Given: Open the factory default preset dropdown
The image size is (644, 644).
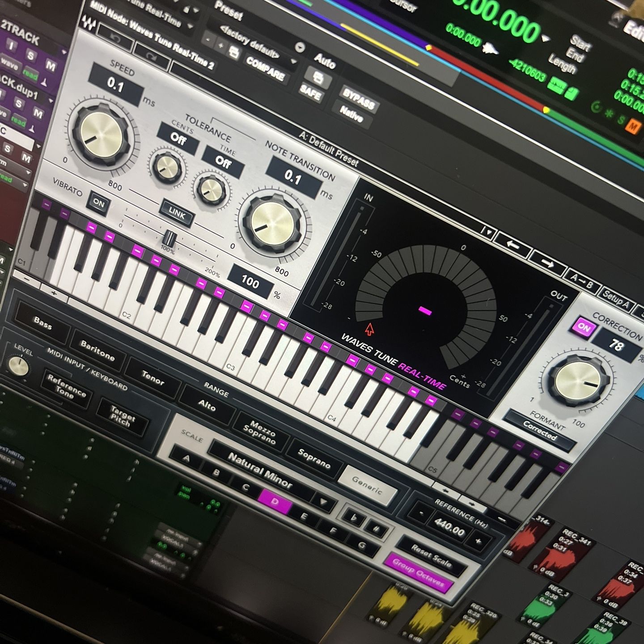Looking at the screenshot, I should click(250, 44).
